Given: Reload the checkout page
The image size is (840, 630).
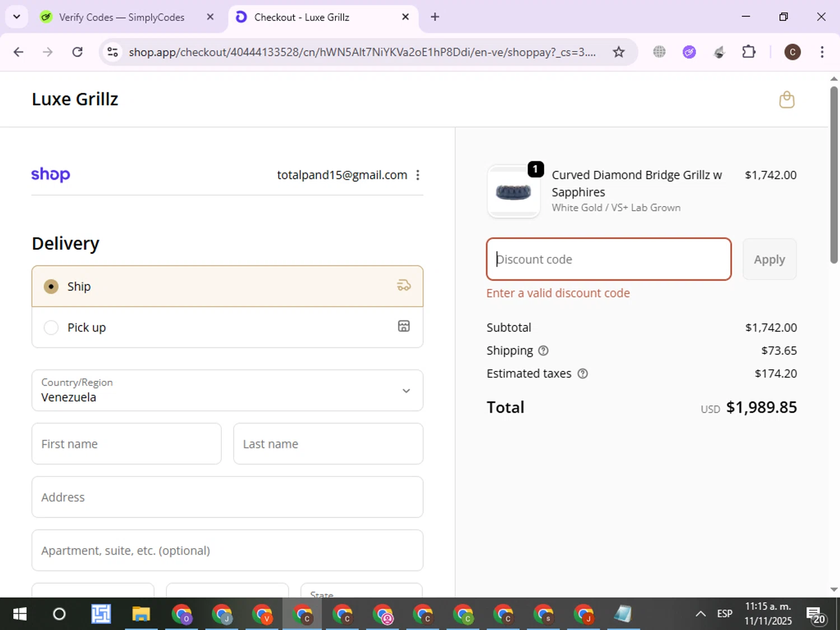Looking at the screenshot, I should point(77,52).
